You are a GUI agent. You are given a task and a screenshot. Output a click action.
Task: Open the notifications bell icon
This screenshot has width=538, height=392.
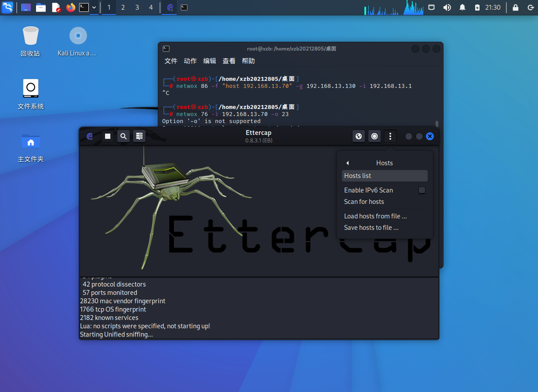click(x=462, y=7)
